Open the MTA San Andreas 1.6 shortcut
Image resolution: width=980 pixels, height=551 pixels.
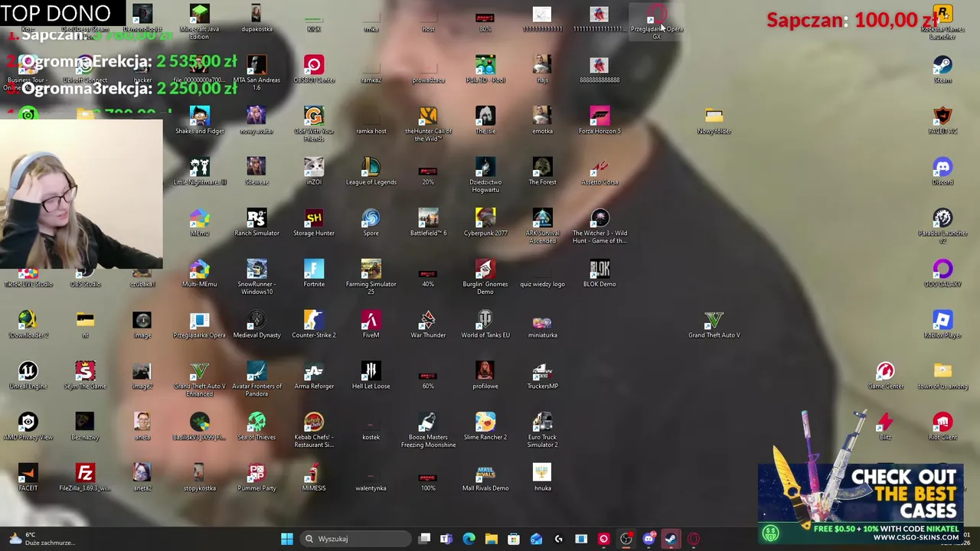[x=256, y=73]
